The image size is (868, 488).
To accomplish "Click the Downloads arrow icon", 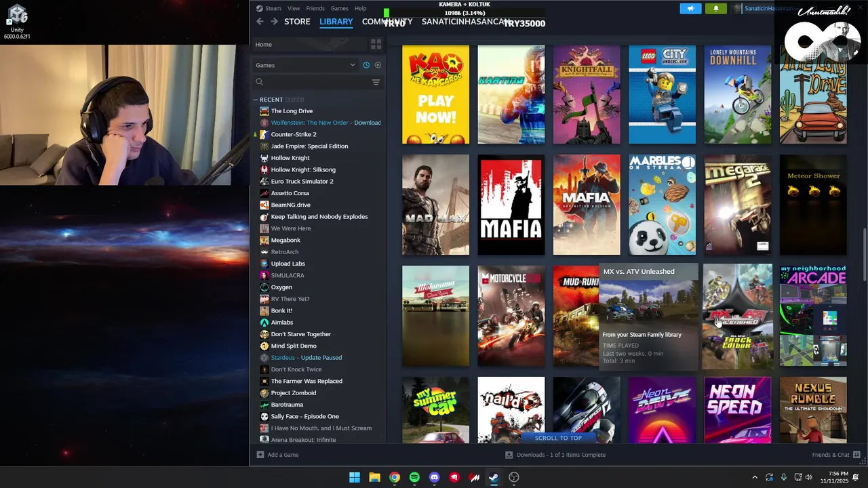I will click(x=509, y=455).
